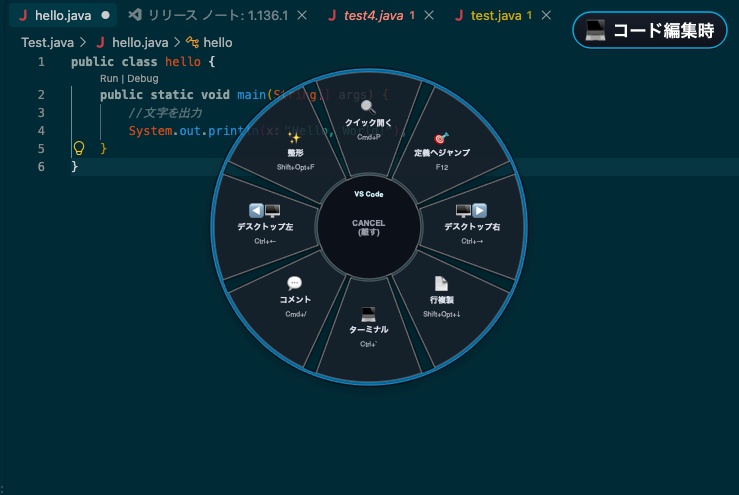Click line number 3 in the gutter
Image resolution: width=739 pixels, height=495 pixels.
pyautogui.click(x=41, y=112)
